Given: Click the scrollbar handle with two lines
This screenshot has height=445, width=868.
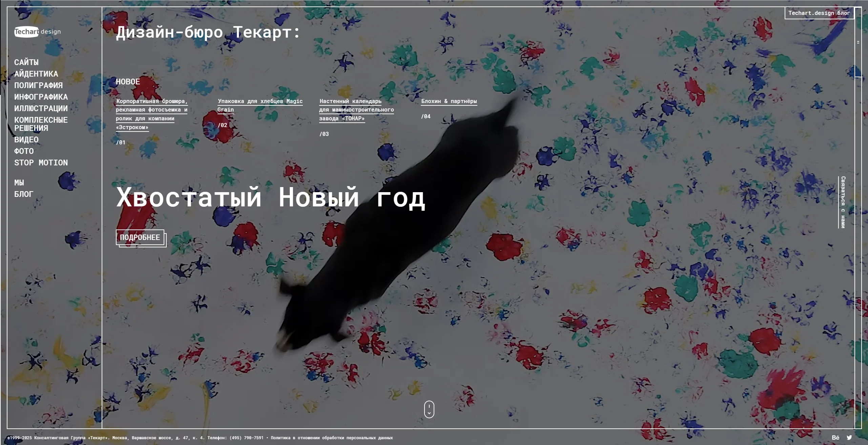Looking at the screenshot, I should point(858,42).
